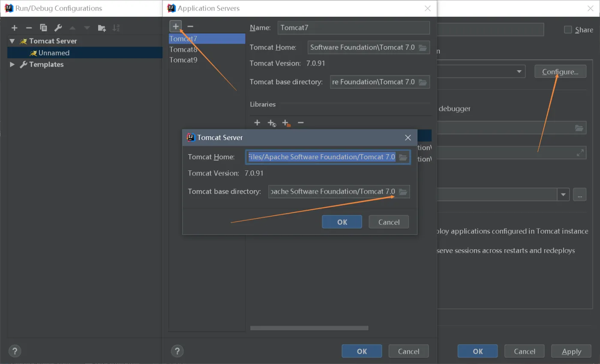Open application server dropdown next to Configure
Viewport: 600px width, 364px height.
[x=519, y=72]
